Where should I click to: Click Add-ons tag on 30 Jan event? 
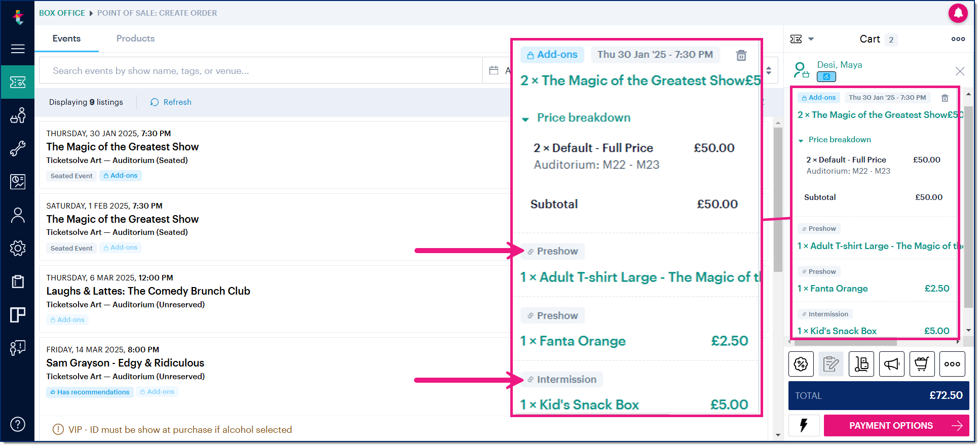click(121, 176)
